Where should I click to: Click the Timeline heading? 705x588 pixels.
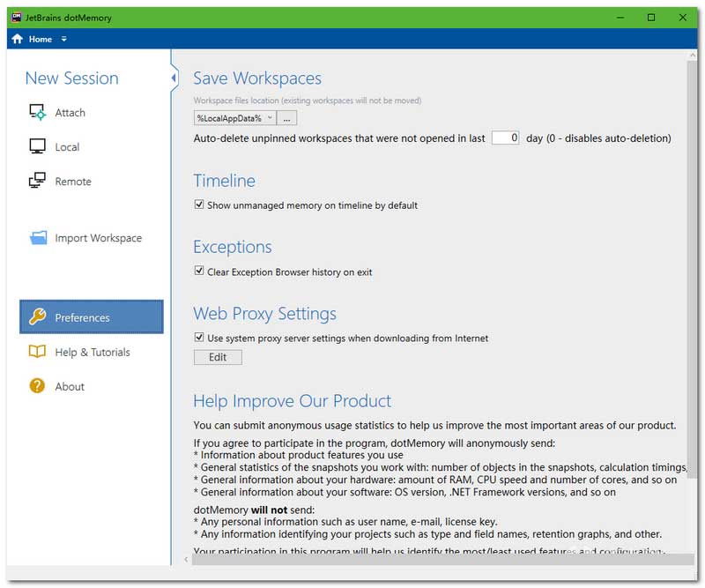(x=225, y=181)
